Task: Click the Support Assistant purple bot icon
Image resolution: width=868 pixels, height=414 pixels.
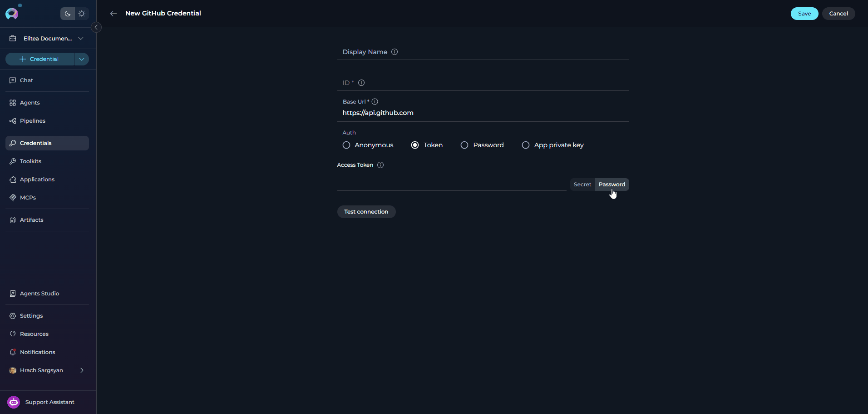Action: (14, 402)
